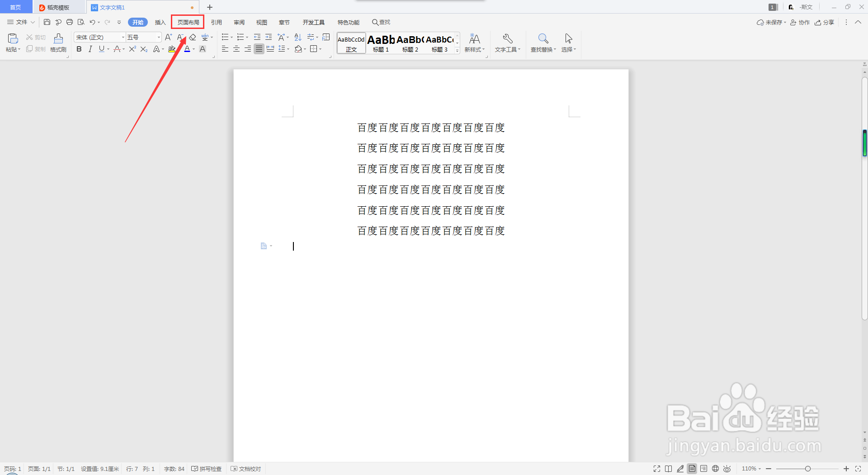Open the 页面布局 ribbon tab
The width and height of the screenshot is (868, 475).
pyautogui.click(x=188, y=22)
